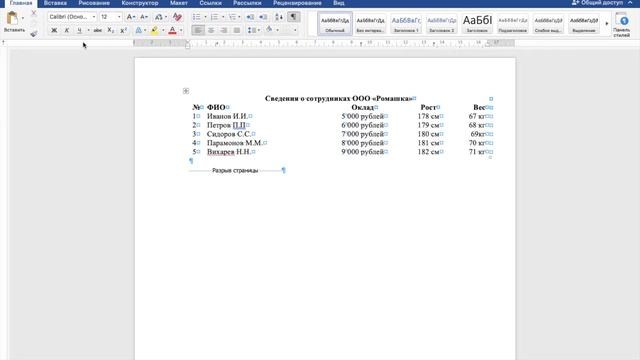640x360 pixels.
Task: Toggle bold Ж formatting
Action: click(x=54, y=30)
